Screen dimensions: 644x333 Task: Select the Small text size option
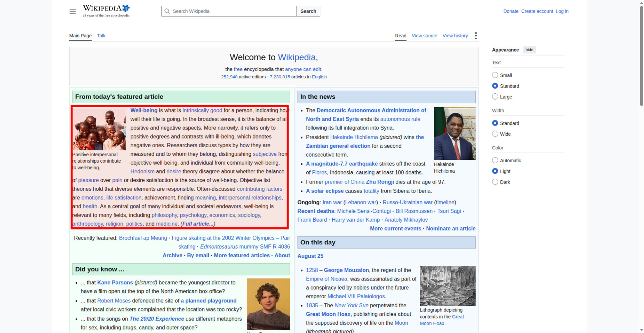[495, 75]
